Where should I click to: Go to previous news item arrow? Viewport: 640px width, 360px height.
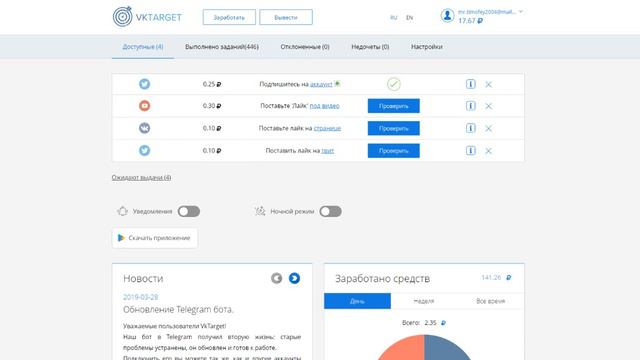276,278
